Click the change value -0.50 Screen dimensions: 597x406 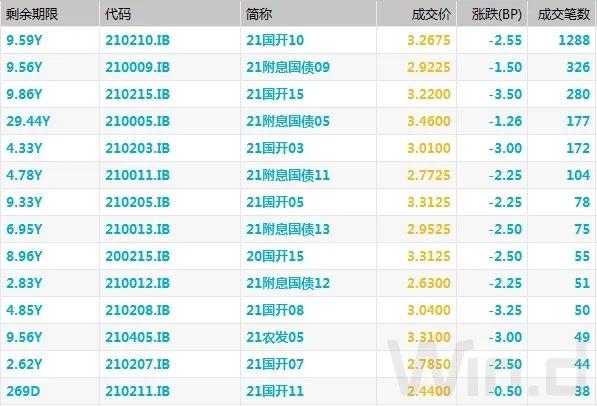[505, 392]
